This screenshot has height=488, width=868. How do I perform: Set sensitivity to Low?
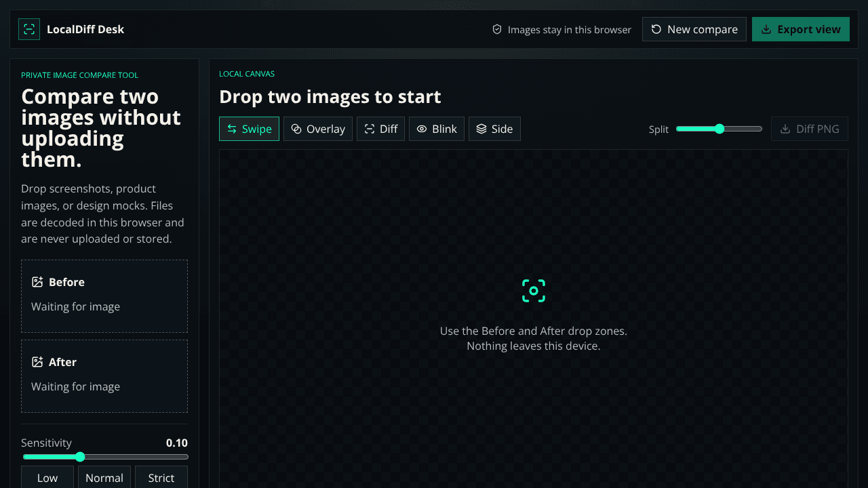tap(47, 477)
